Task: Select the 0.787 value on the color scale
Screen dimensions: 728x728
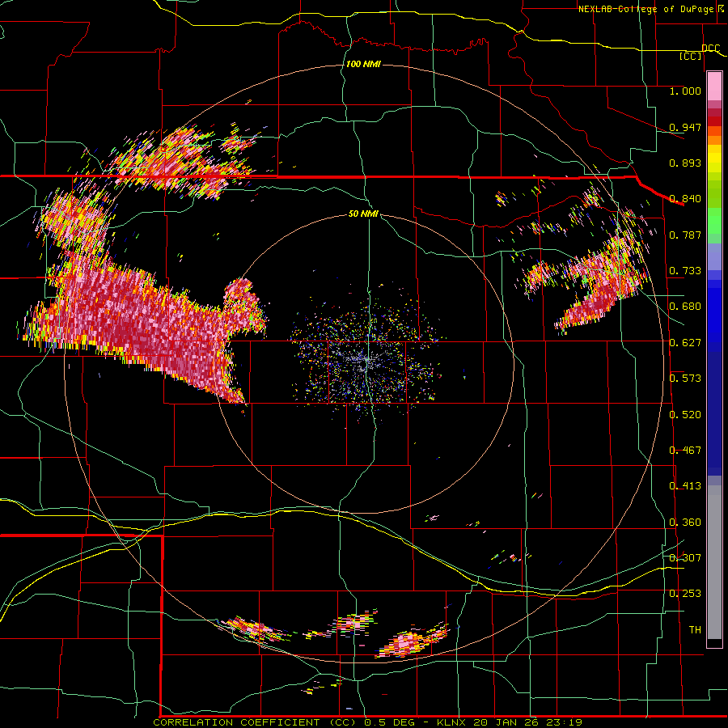Action: pos(685,235)
